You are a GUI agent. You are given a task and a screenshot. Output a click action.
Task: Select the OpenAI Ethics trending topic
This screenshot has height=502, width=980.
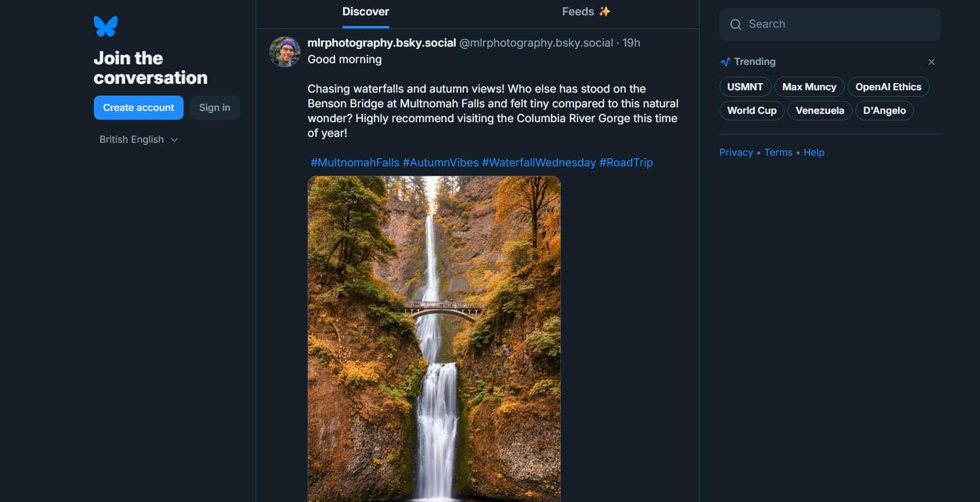(x=888, y=87)
